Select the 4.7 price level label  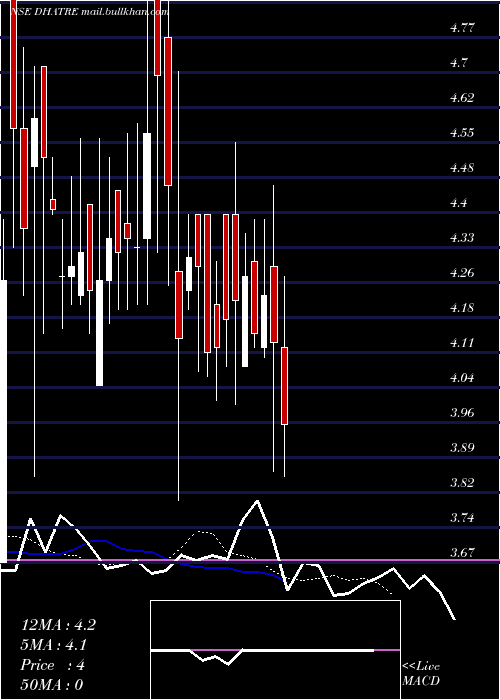pos(458,63)
